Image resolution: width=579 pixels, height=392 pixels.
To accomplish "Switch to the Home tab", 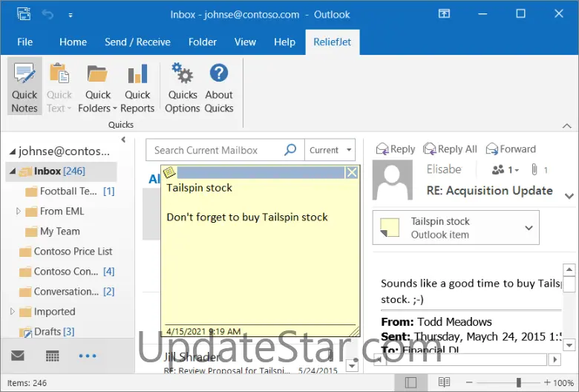I will [73, 42].
